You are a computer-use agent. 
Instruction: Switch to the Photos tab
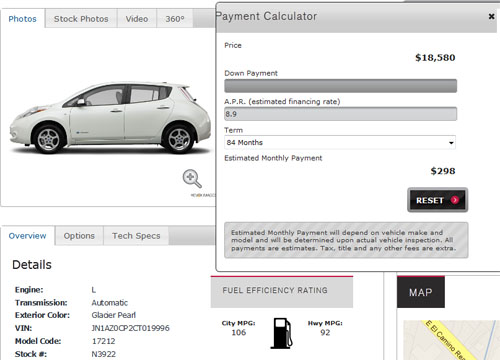tap(22, 19)
